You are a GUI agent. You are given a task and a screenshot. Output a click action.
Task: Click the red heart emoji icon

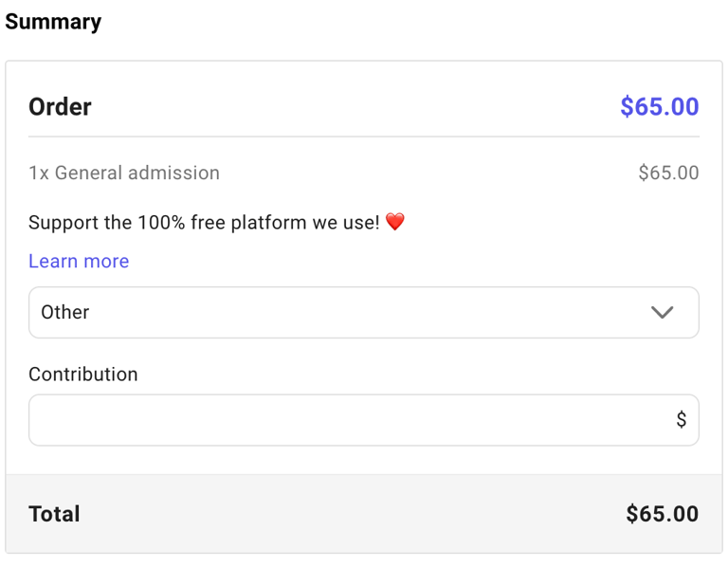click(395, 222)
